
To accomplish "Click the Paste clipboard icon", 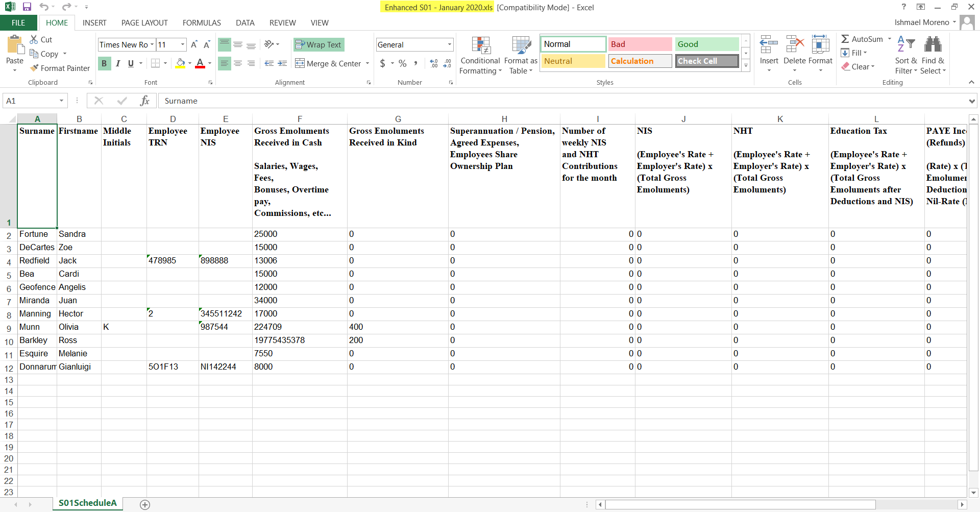I will coord(15,45).
